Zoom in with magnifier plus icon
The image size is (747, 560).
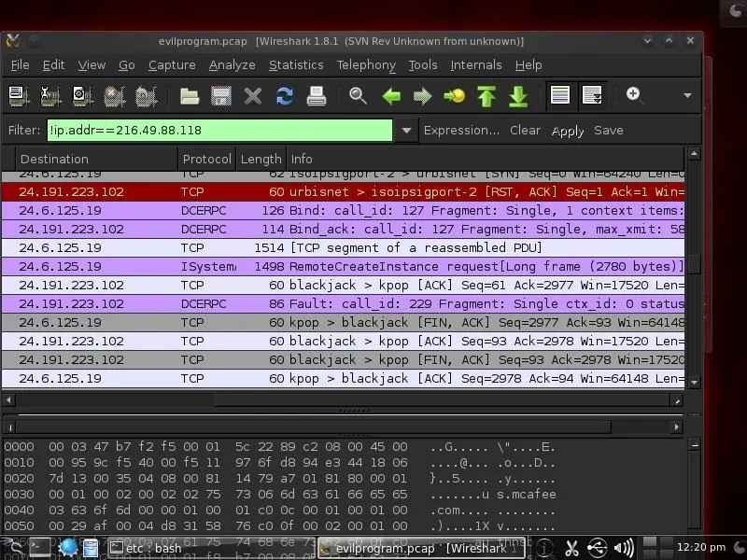point(634,95)
